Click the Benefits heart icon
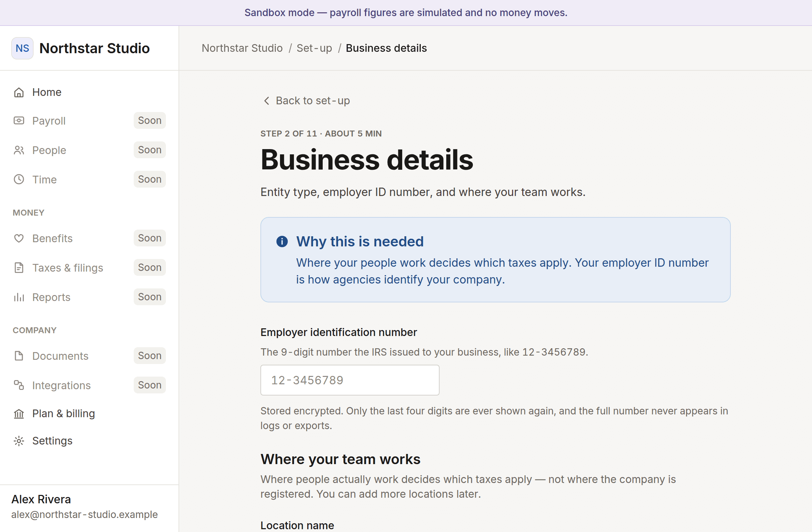The image size is (812, 532). point(19,238)
